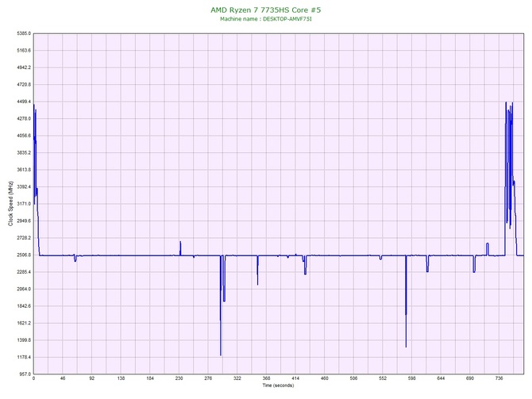Click the 184 seconds x-axis tick label
This screenshot has width=532, height=399.
[x=150, y=378]
